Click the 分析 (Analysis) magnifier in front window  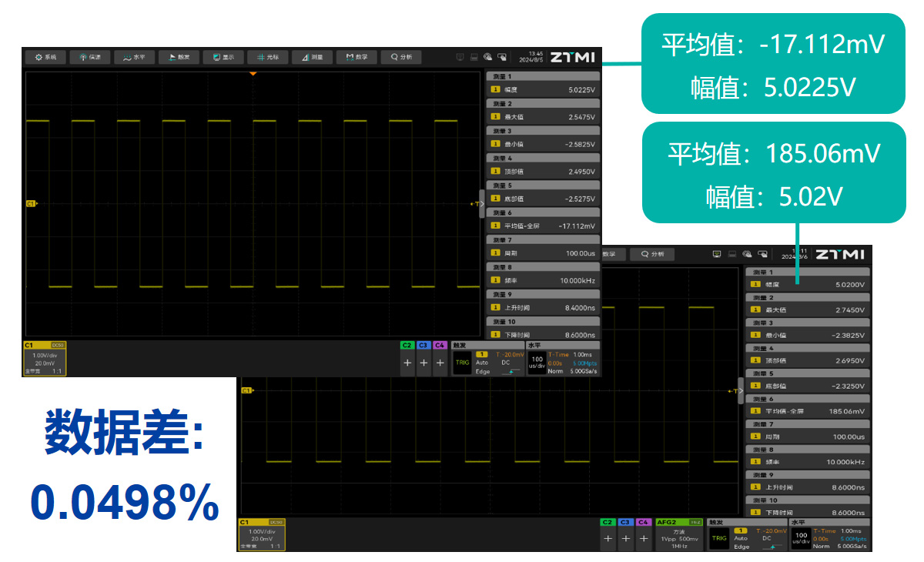pyautogui.click(x=401, y=57)
